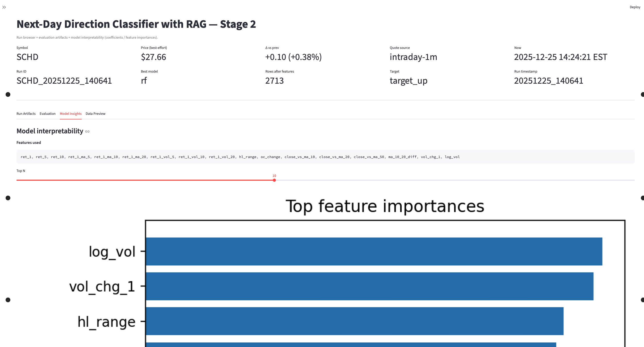Click the page title Next-Day Direction Classifier

tap(136, 24)
